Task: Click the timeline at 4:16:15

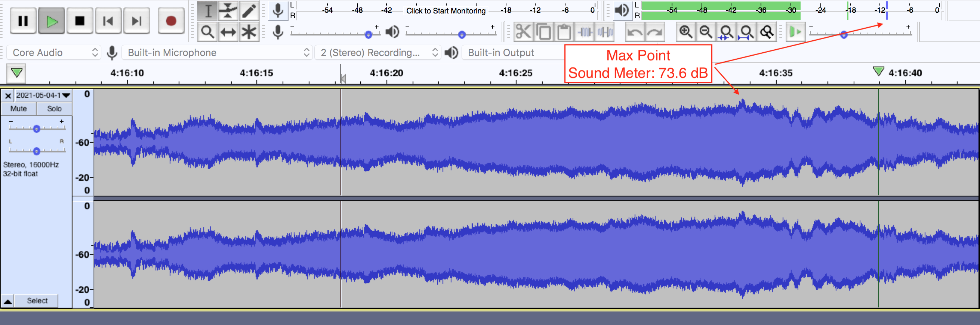Action: (x=256, y=73)
